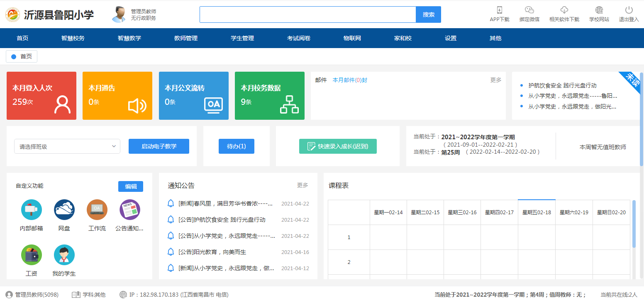Open 公告通知 news icon
The height and width of the screenshot is (300, 644).
pos(130,210)
